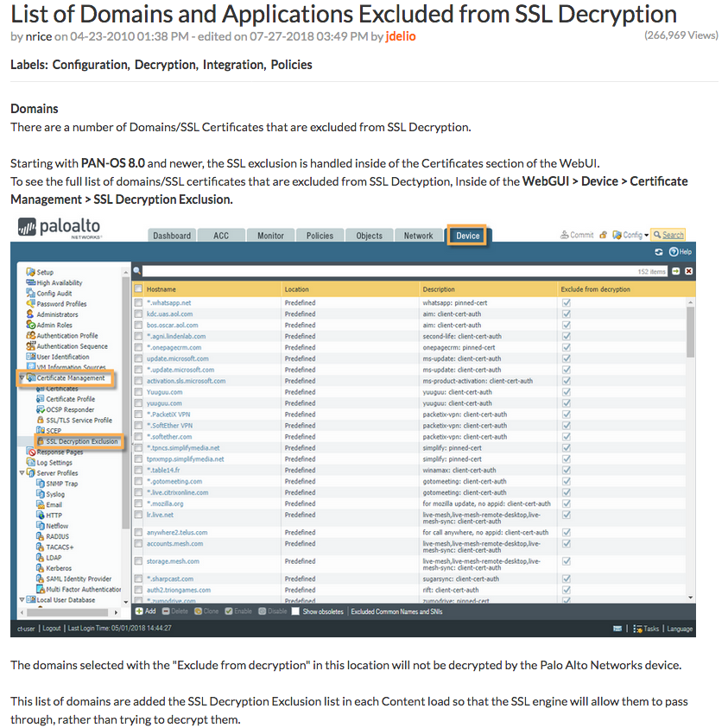
Task: Click the Delete icon in the bottom toolbar
Action: point(166,611)
